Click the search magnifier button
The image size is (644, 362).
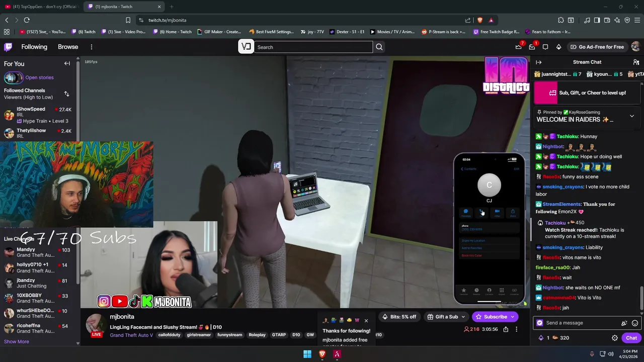(x=379, y=47)
